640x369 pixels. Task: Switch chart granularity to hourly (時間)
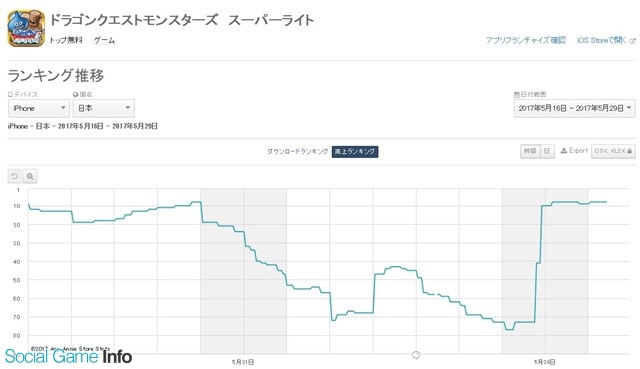530,151
